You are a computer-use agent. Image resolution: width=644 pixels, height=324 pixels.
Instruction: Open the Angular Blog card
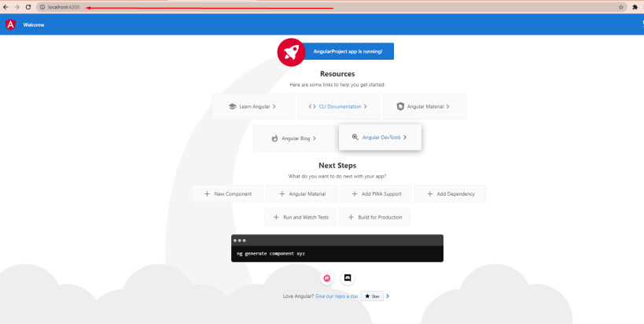click(x=295, y=138)
